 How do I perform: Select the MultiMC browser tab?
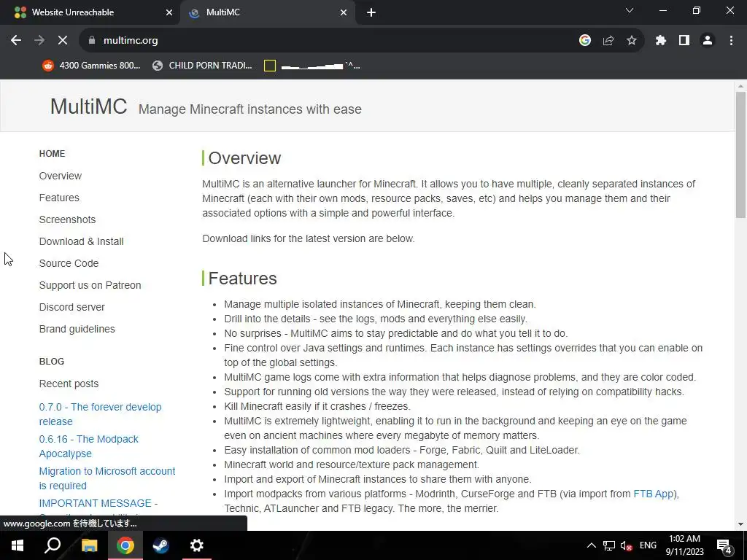point(269,12)
